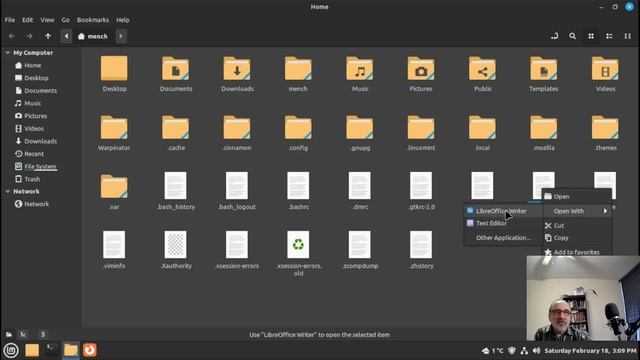Open the Edit menu
640x360 pixels.
pyautogui.click(x=27, y=20)
